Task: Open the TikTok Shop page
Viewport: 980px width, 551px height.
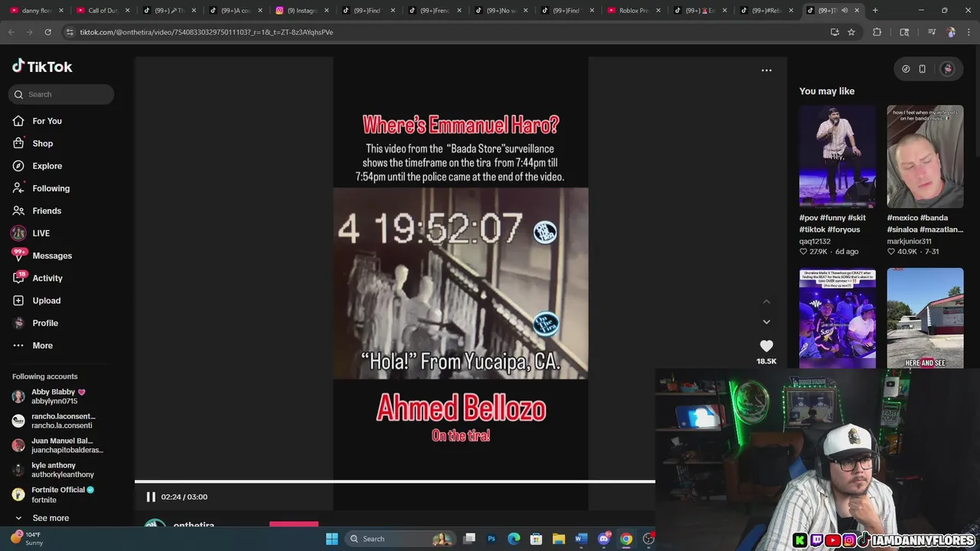Action: 42,143
